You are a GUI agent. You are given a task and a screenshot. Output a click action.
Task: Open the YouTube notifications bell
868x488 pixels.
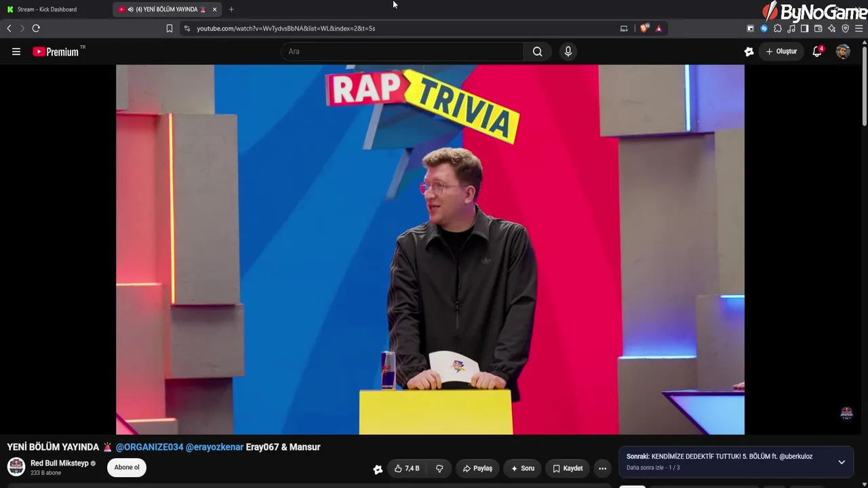point(818,52)
